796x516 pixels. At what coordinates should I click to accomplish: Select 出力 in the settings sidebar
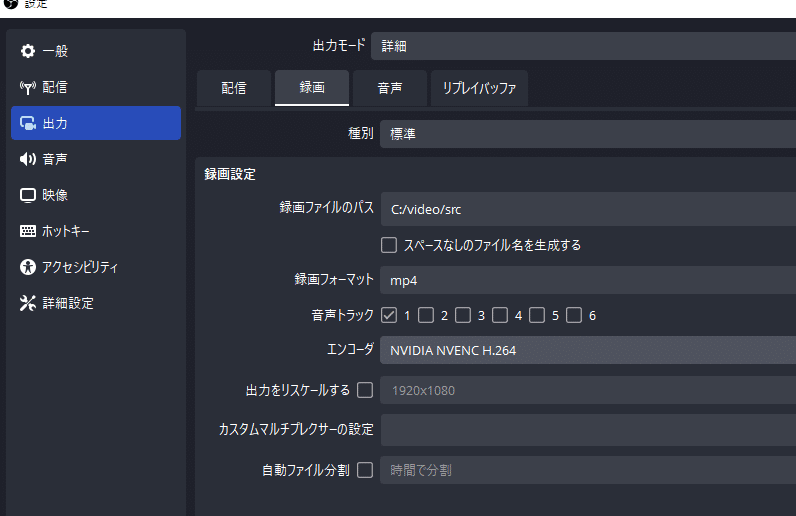pyautogui.click(x=96, y=123)
